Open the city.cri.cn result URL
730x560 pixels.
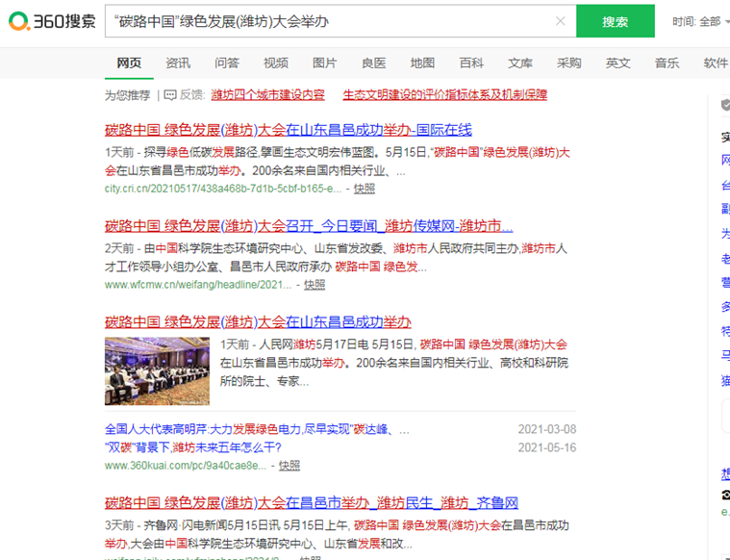pyautogui.click(x=223, y=189)
